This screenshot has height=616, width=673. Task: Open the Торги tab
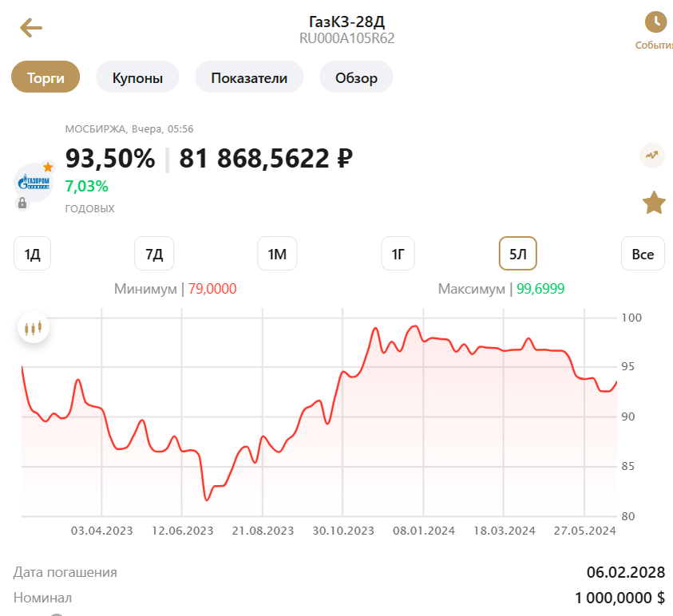tap(46, 77)
